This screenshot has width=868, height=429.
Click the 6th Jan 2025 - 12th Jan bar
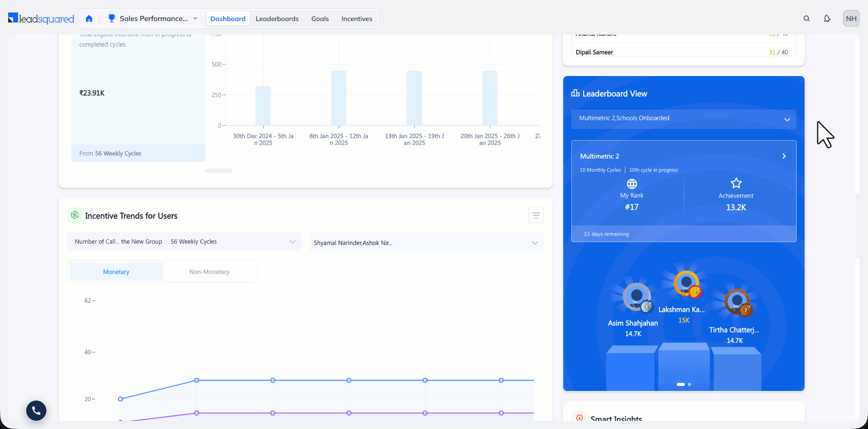(x=339, y=98)
